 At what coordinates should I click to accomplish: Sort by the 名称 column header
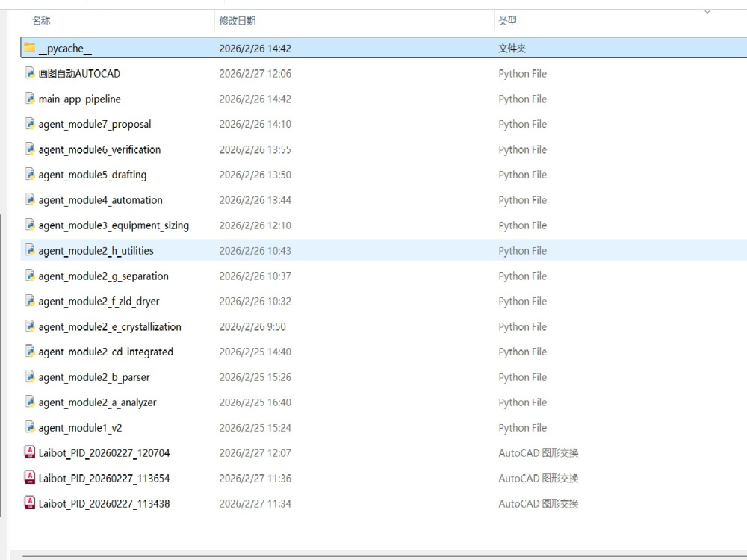click(x=41, y=21)
